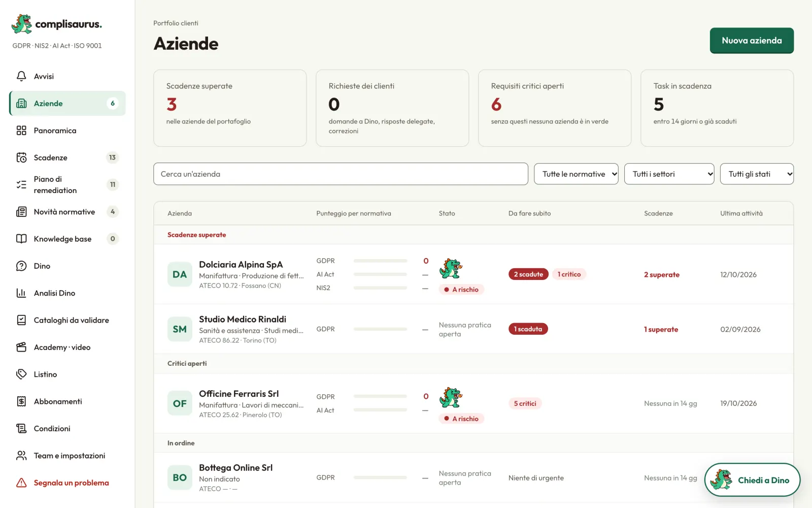
Task: Click the Cataloghi da validare check icon
Action: 21,320
